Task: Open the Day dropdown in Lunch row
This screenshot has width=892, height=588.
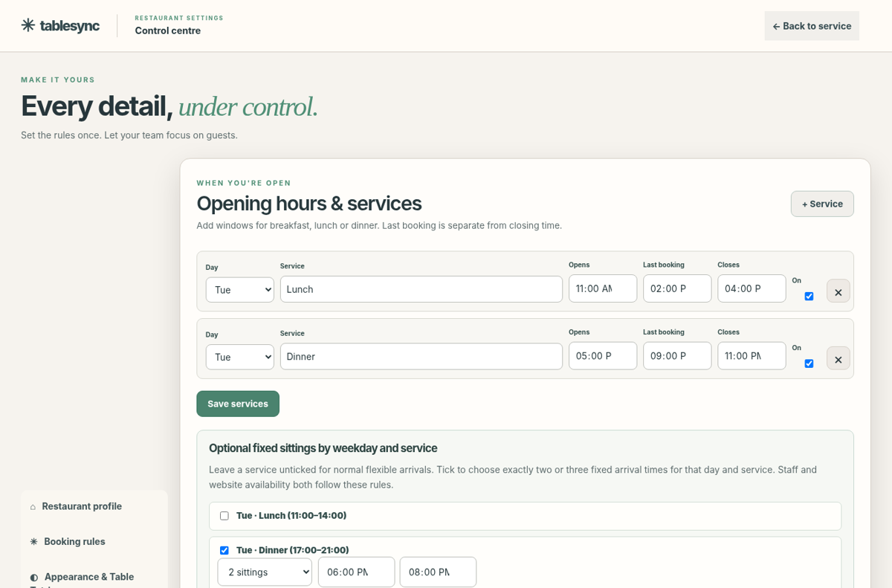Action: click(x=239, y=290)
